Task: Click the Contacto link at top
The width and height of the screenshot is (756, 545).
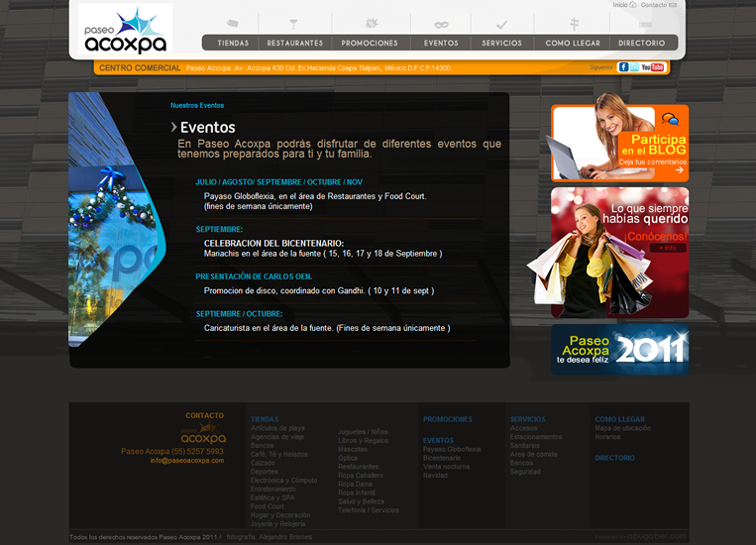Action: click(x=654, y=5)
